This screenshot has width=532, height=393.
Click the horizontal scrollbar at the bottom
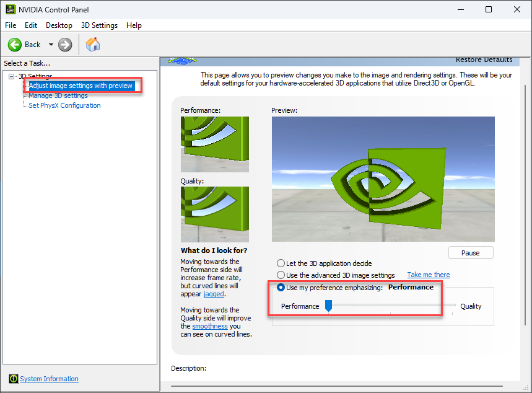(x=336, y=386)
